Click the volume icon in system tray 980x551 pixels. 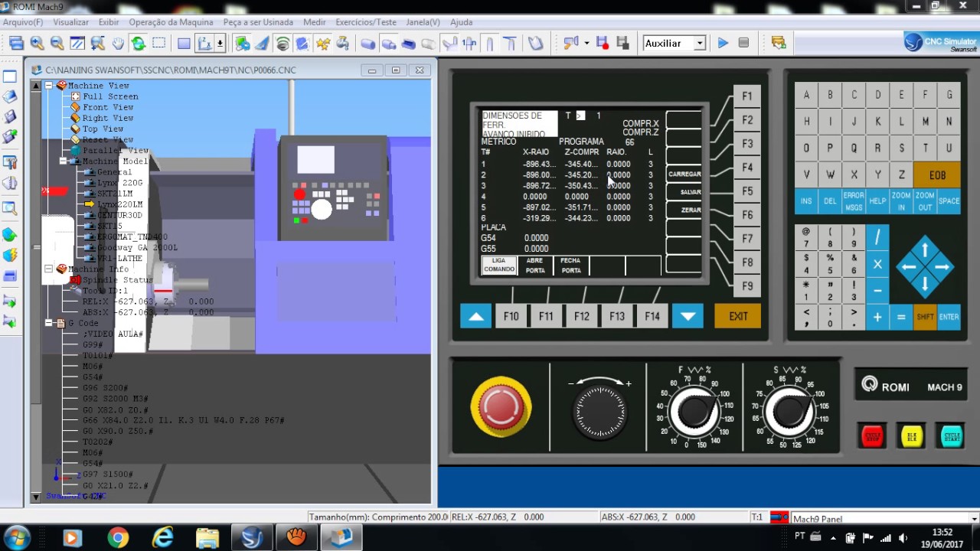pyautogui.click(x=903, y=537)
